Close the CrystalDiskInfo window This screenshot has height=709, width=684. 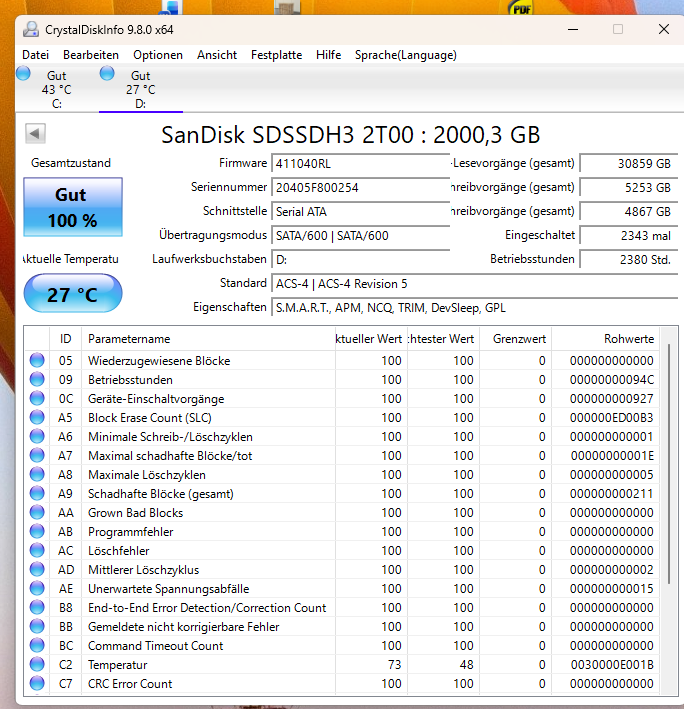tap(664, 29)
